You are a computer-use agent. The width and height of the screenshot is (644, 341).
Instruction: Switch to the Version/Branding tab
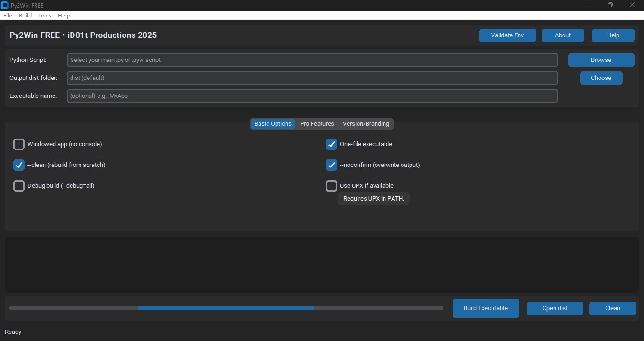(366, 124)
